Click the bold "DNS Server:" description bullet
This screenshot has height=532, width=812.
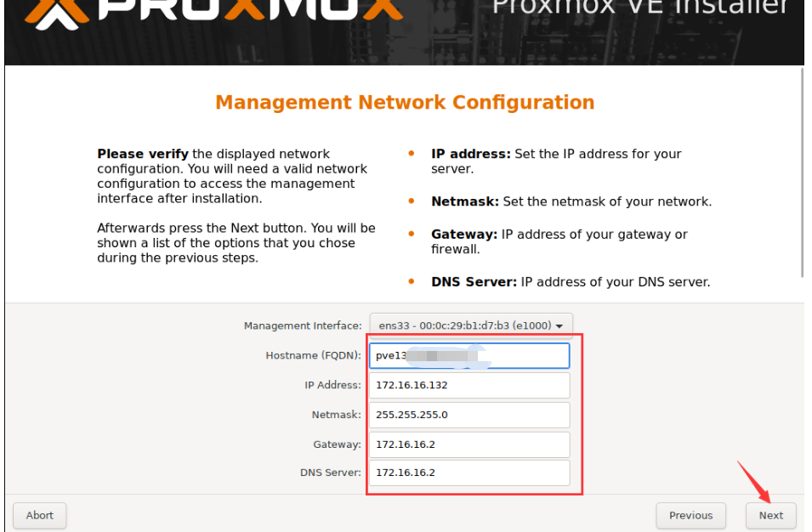474,282
